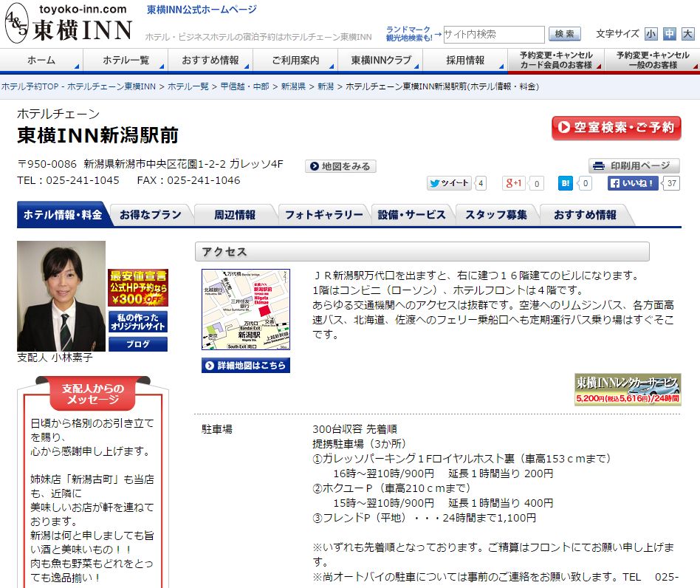Click the Google +1 button
This screenshot has height=588, width=700.
[x=513, y=183]
